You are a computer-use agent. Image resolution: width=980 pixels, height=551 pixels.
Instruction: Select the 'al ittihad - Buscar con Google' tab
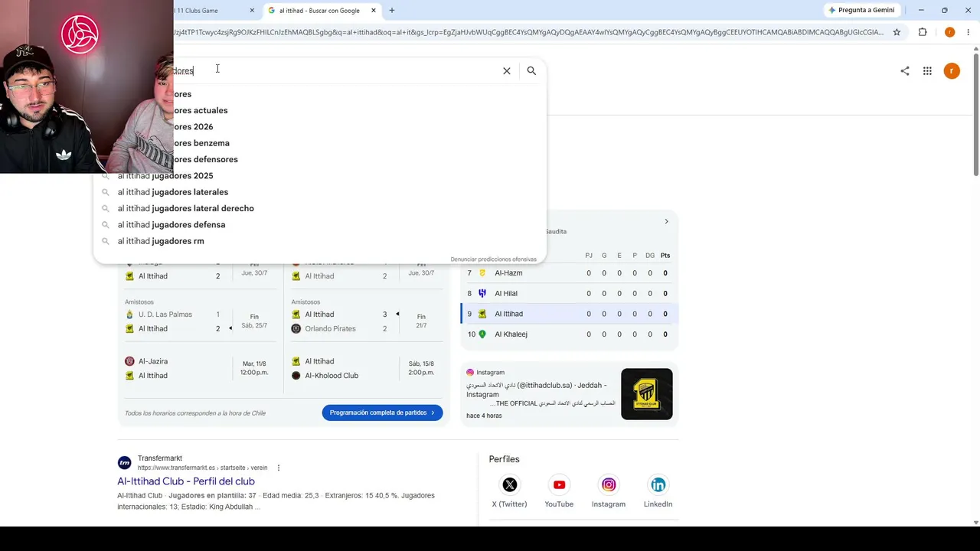[322, 11]
